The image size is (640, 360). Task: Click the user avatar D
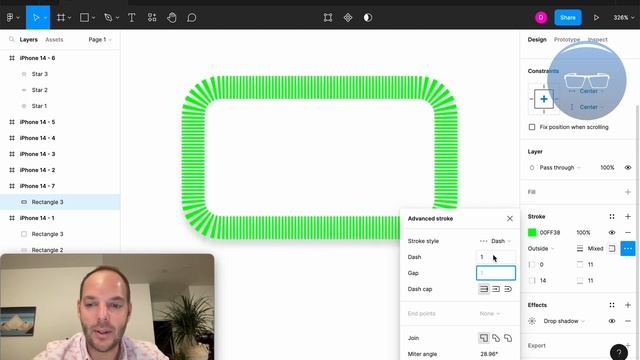click(541, 18)
